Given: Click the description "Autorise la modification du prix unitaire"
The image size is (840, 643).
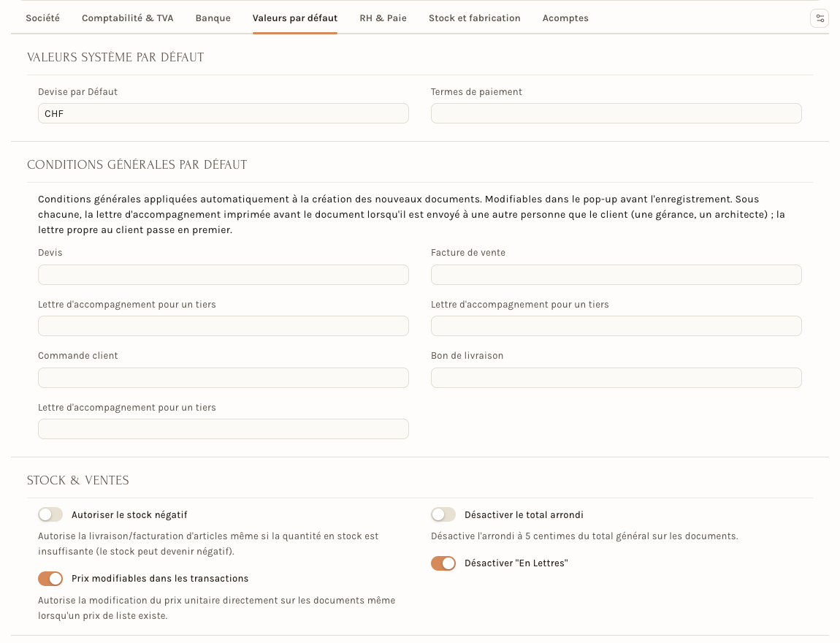Looking at the screenshot, I should 216,608.
